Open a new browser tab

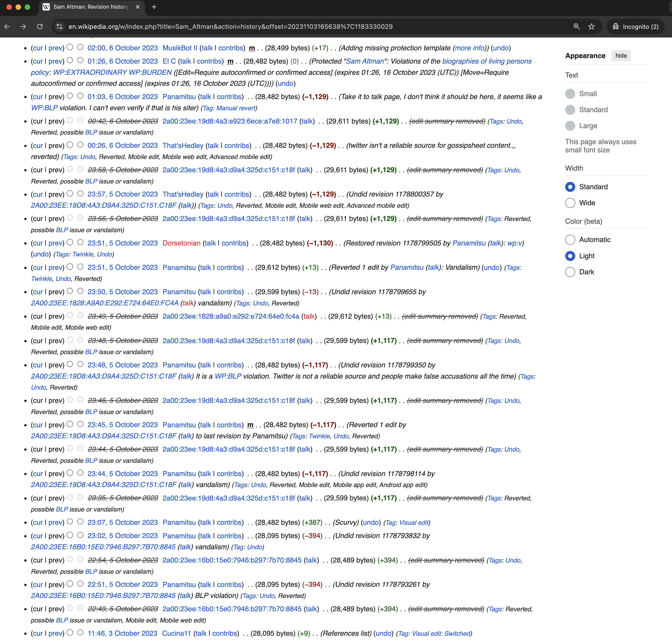(x=154, y=7)
